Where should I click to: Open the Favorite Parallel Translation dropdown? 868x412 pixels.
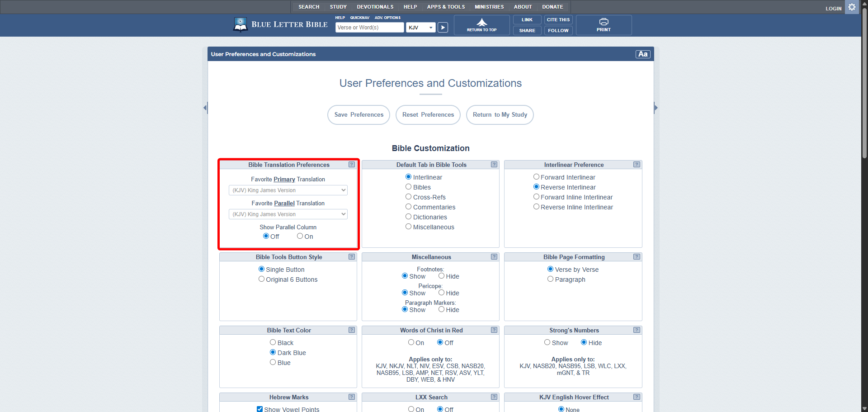click(288, 214)
